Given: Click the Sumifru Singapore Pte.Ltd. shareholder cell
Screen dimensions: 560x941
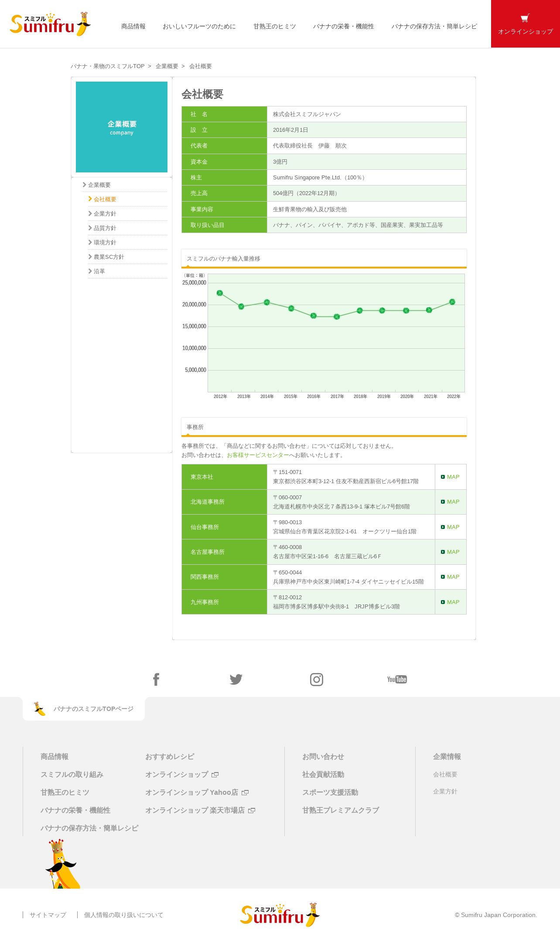Looking at the screenshot, I should pyautogui.click(x=367, y=178).
